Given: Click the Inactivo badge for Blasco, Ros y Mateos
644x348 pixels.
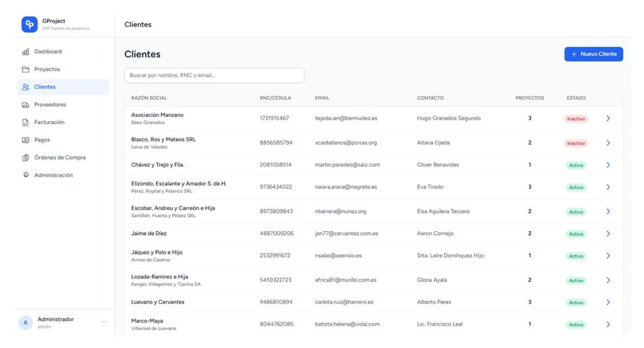Looking at the screenshot, I should pos(576,143).
